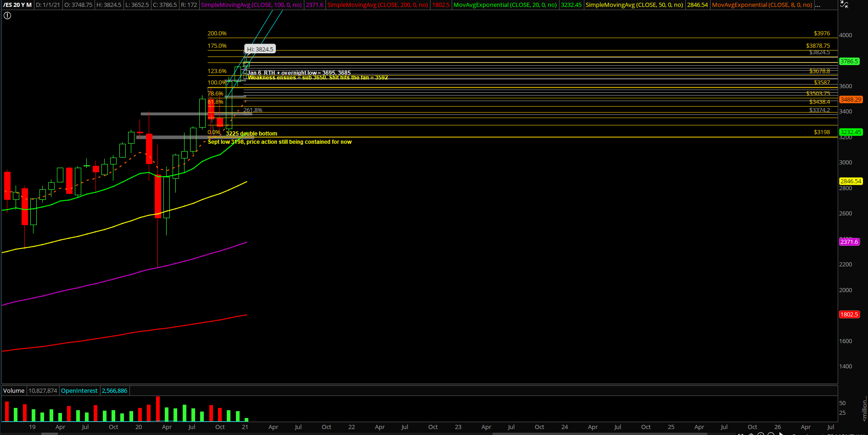This screenshot has height=435, width=868.
Task: Click the MovAvgExponential 20 study label
Action: (505, 5)
